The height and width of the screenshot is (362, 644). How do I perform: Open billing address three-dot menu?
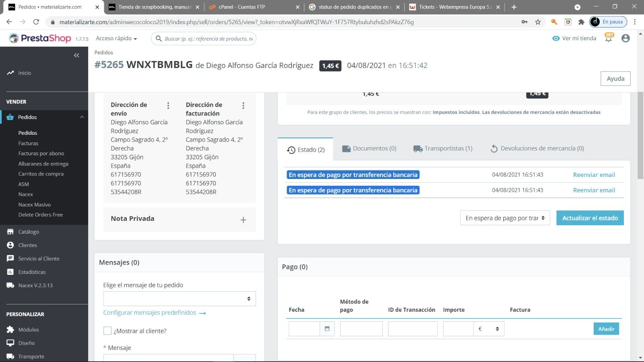coord(243,105)
